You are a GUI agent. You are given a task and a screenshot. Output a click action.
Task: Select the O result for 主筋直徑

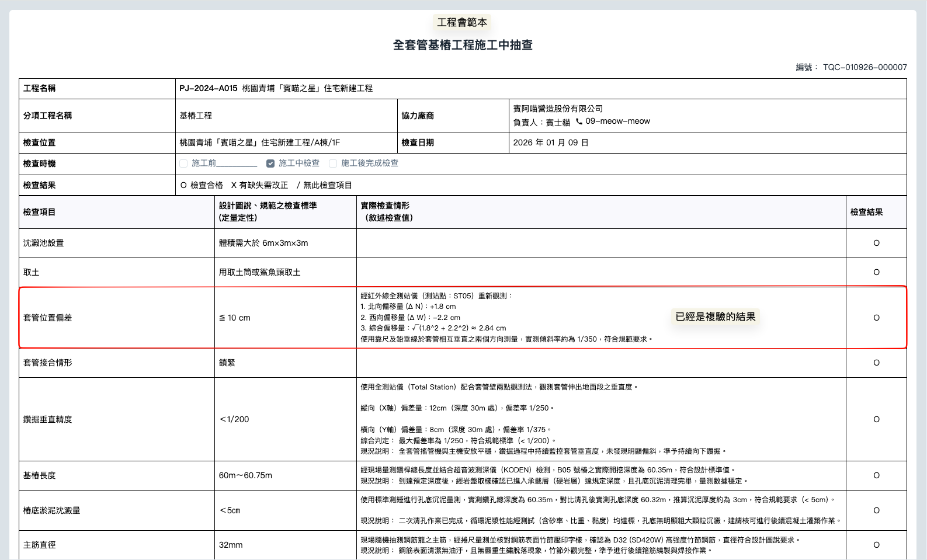coord(876,545)
